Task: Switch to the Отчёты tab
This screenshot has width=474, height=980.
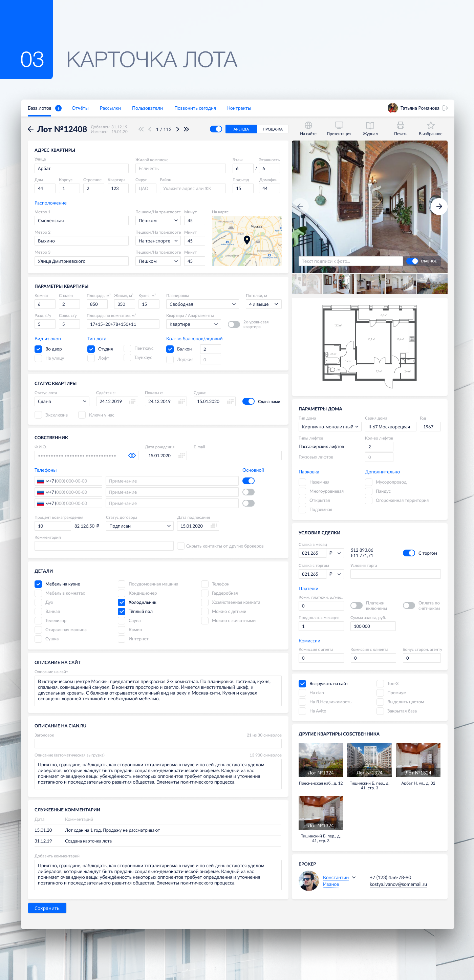Action: click(x=80, y=108)
